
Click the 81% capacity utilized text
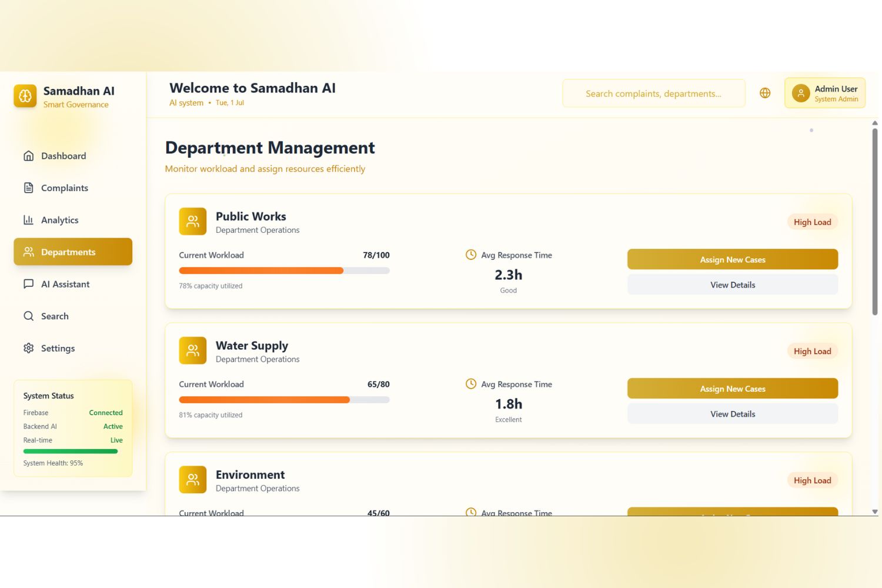(211, 415)
